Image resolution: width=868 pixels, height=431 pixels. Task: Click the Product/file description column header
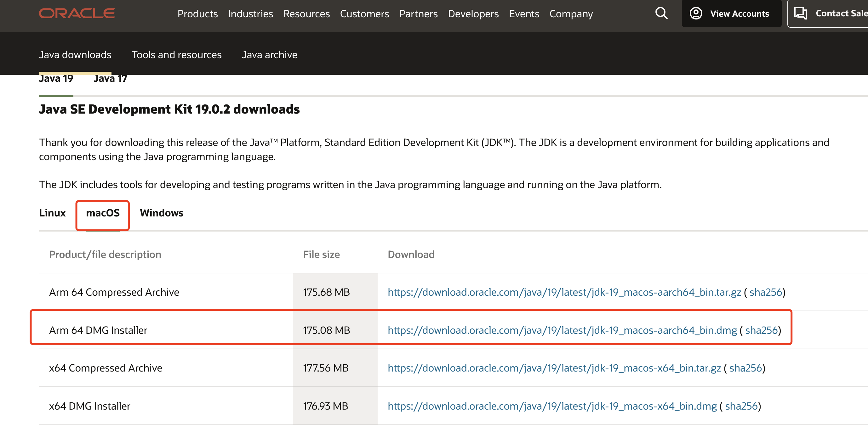(105, 255)
